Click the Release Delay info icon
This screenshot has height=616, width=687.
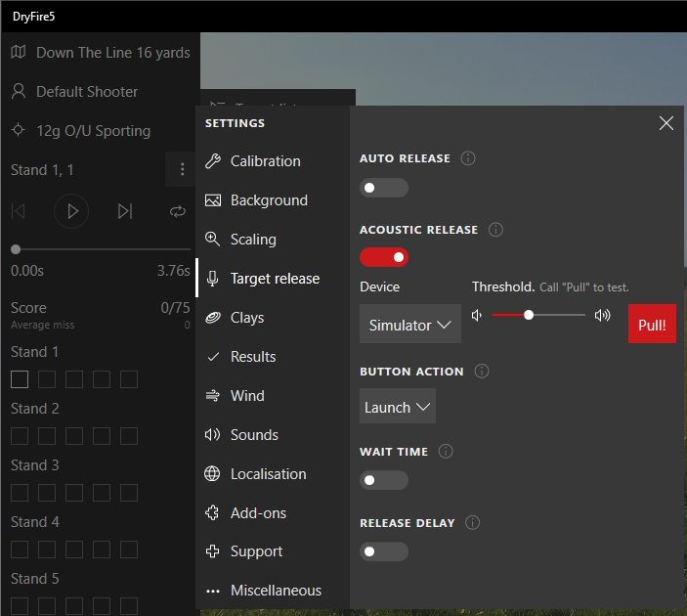point(473,523)
